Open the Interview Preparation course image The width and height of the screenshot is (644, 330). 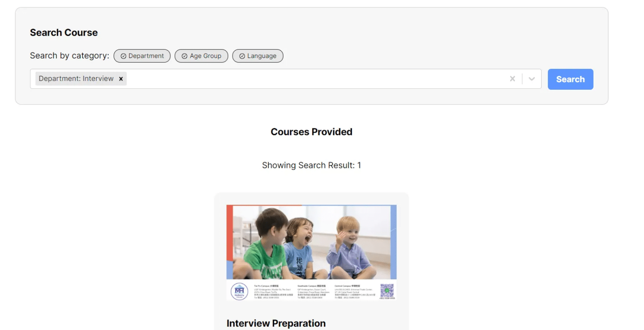(311, 253)
